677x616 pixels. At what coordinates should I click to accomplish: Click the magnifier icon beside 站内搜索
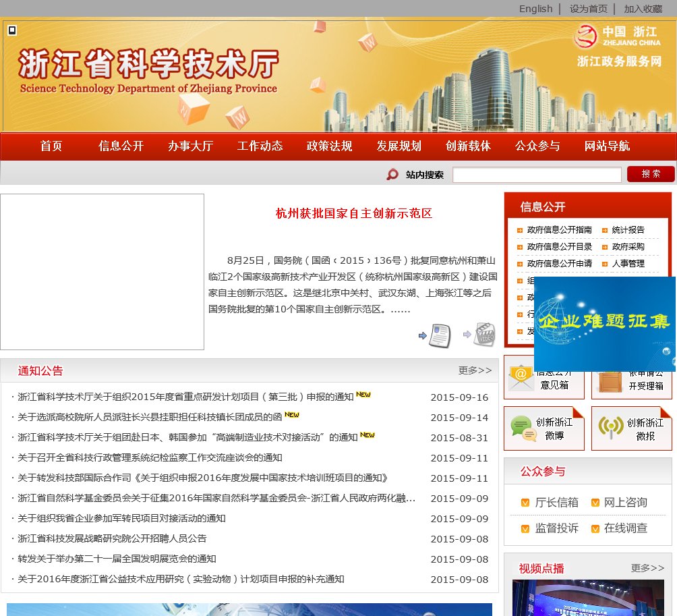pyautogui.click(x=392, y=175)
